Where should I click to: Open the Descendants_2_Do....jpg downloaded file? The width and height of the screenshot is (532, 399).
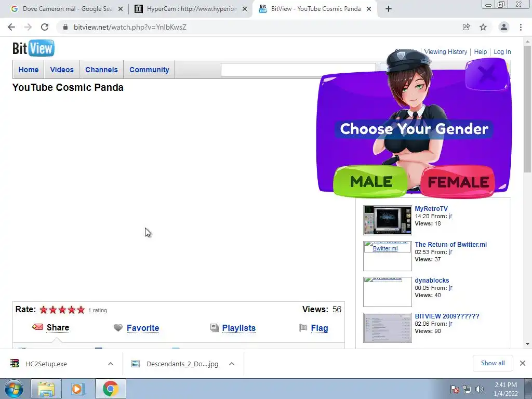182,364
